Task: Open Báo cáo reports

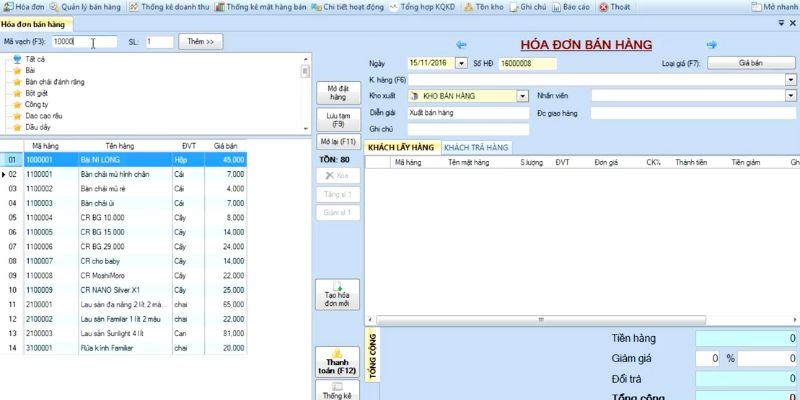Action: pos(570,7)
